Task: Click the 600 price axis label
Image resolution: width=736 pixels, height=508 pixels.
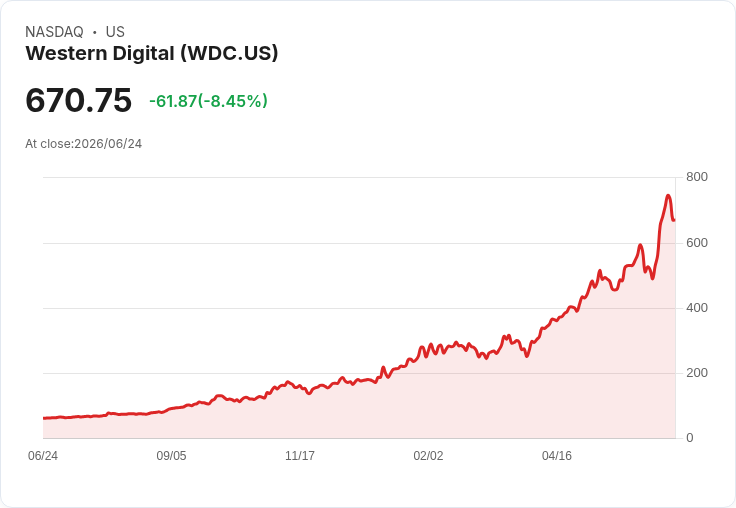Action: 697,243
